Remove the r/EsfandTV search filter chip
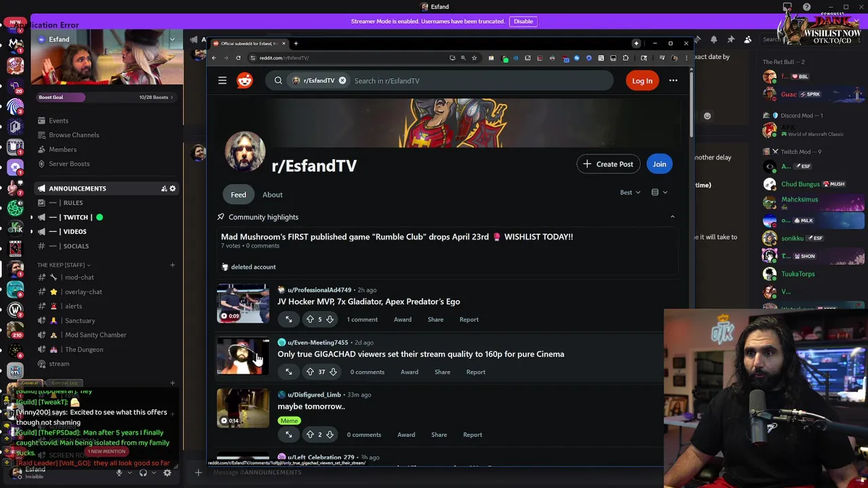 pos(342,81)
